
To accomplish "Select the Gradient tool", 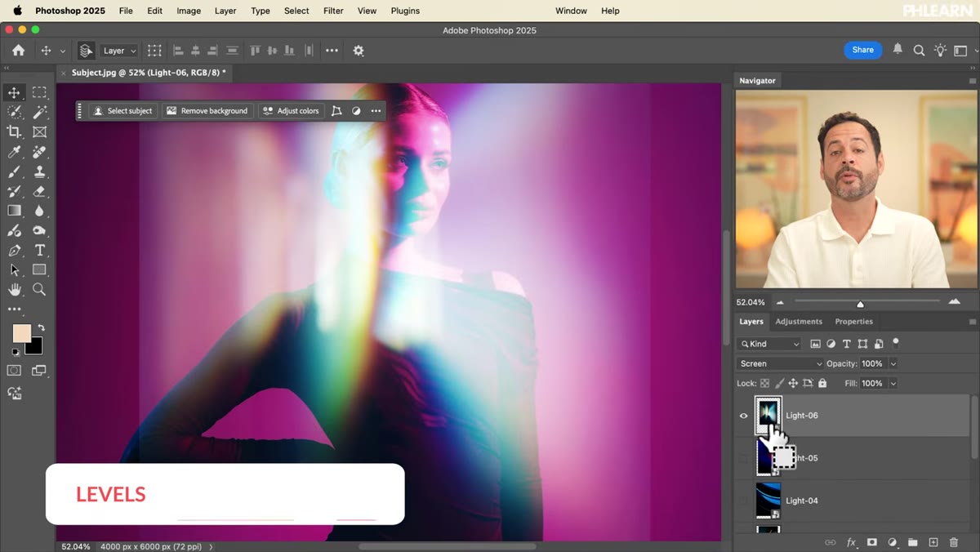I will point(14,211).
